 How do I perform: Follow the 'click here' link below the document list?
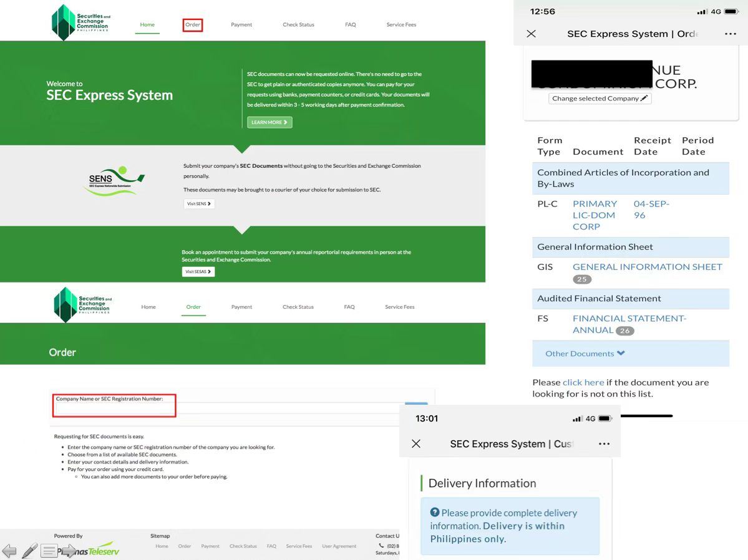pos(583,382)
